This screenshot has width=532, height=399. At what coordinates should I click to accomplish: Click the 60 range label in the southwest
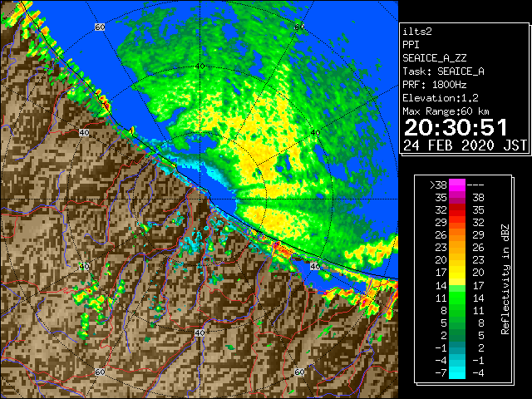click(x=100, y=372)
